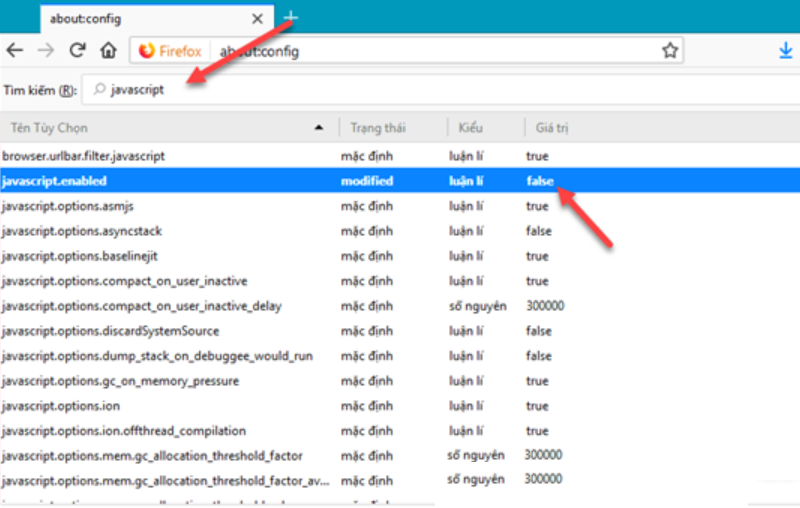
Task: Select javascript.options.asyncstack preference
Action: tap(400, 231)
